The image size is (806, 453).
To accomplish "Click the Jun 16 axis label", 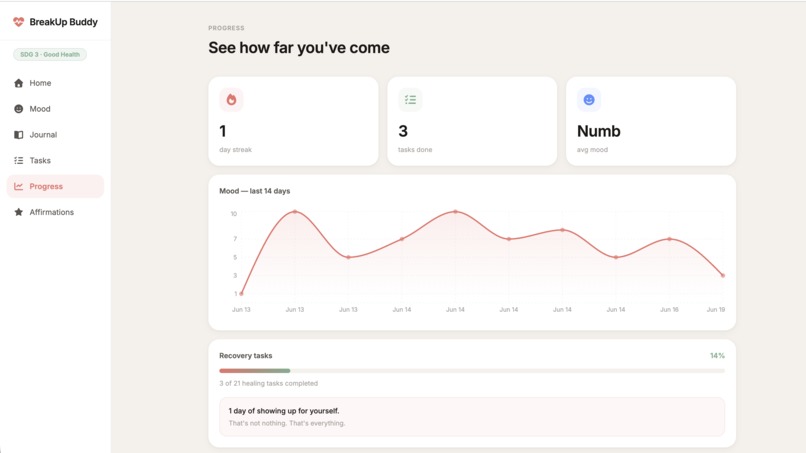I will [x=669, y=310].
